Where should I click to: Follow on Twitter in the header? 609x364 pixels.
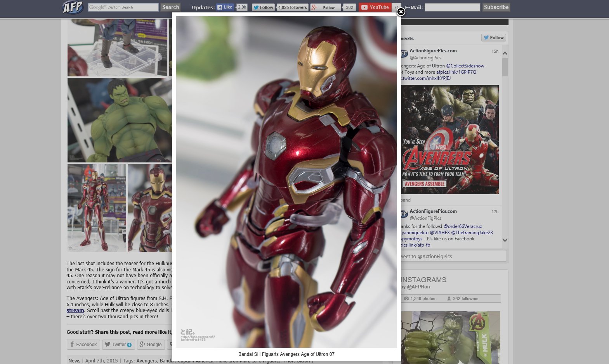pos(263,7)
